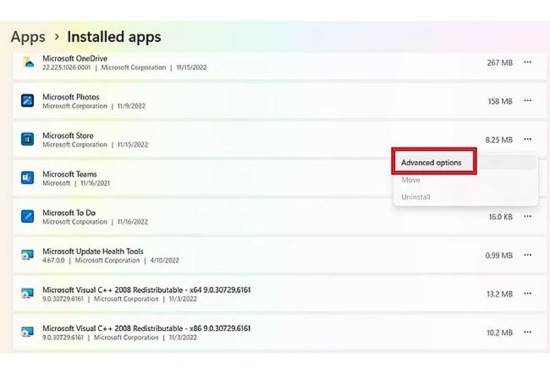
Task: Click the 267 MB size for OneDrive
Action: tap(500, 63)
